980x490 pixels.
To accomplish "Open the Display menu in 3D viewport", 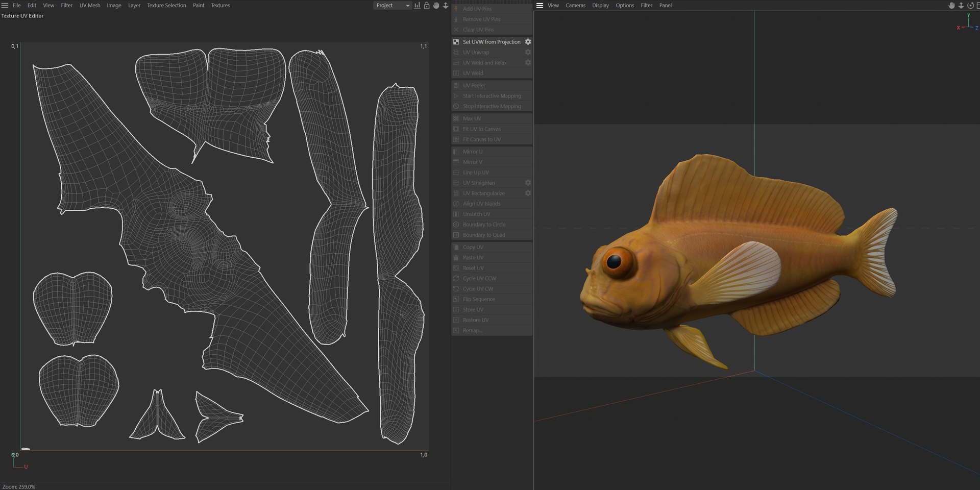I will 600,6.
